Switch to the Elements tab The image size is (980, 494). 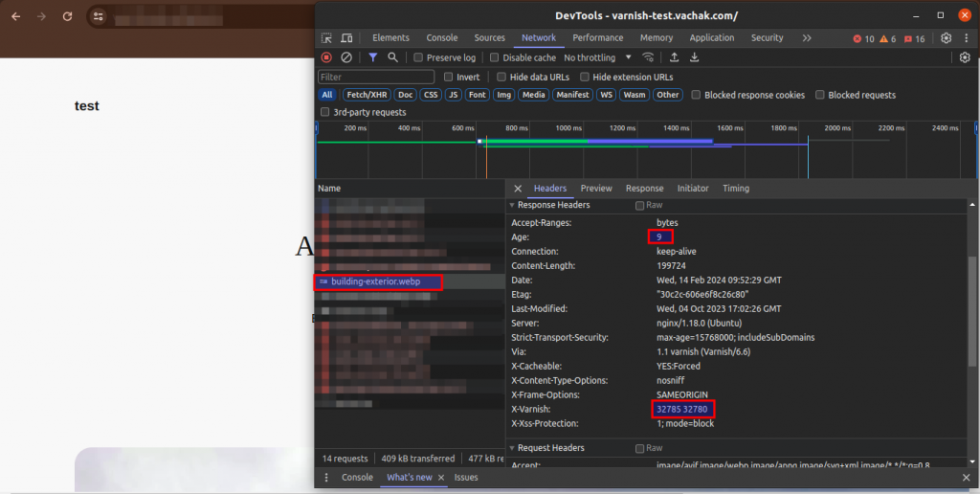click(x=390, y=38)
